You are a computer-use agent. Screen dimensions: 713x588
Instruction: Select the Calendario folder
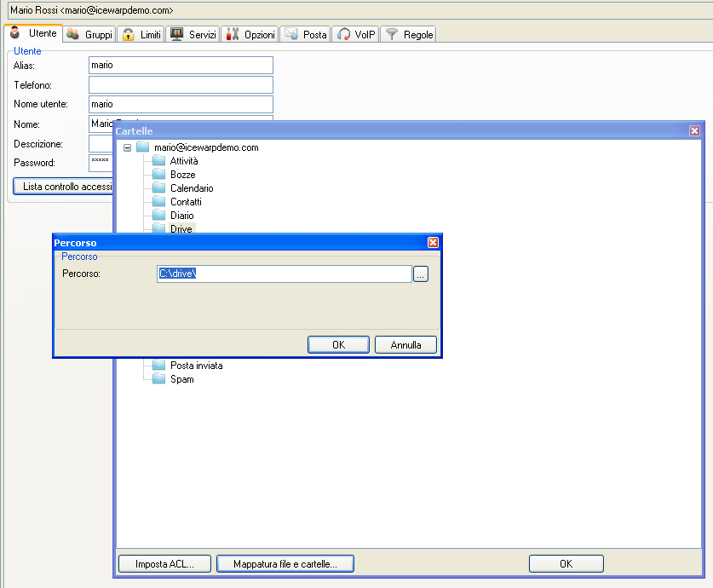192,188
